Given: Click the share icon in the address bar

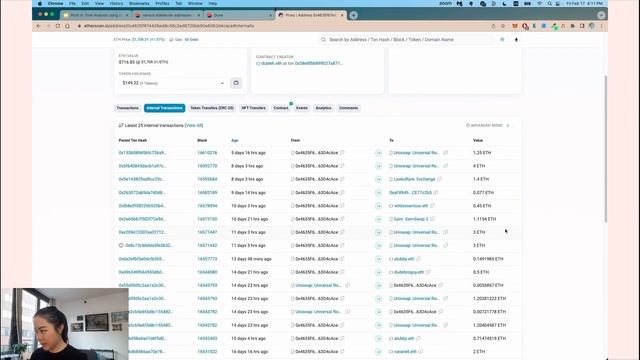Looking at the screenshot, I should tap(493, 26).
